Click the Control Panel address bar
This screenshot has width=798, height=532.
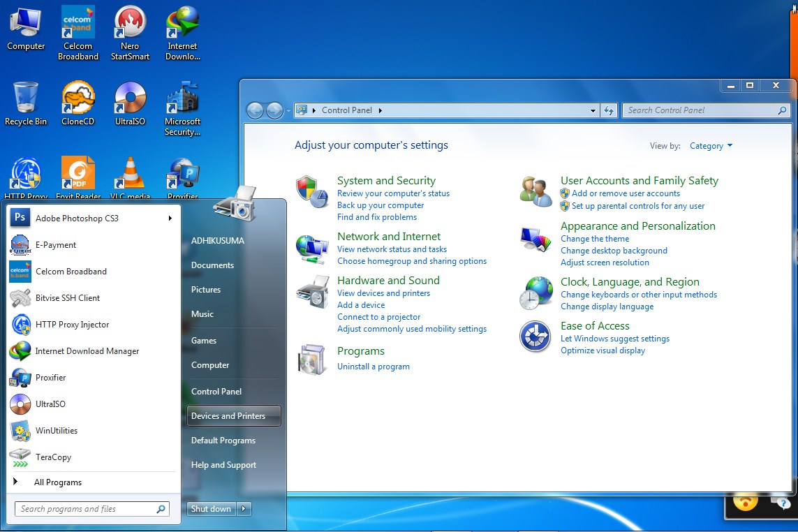coord(446,110)
